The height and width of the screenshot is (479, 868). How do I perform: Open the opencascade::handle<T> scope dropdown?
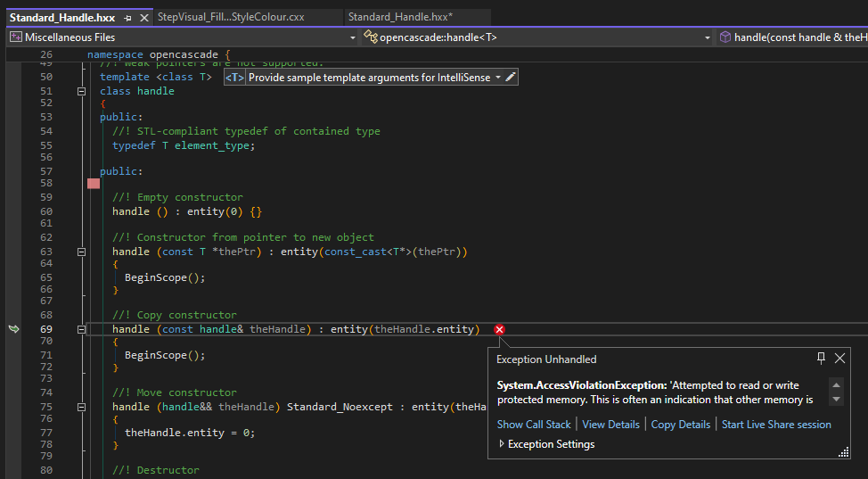708,37
